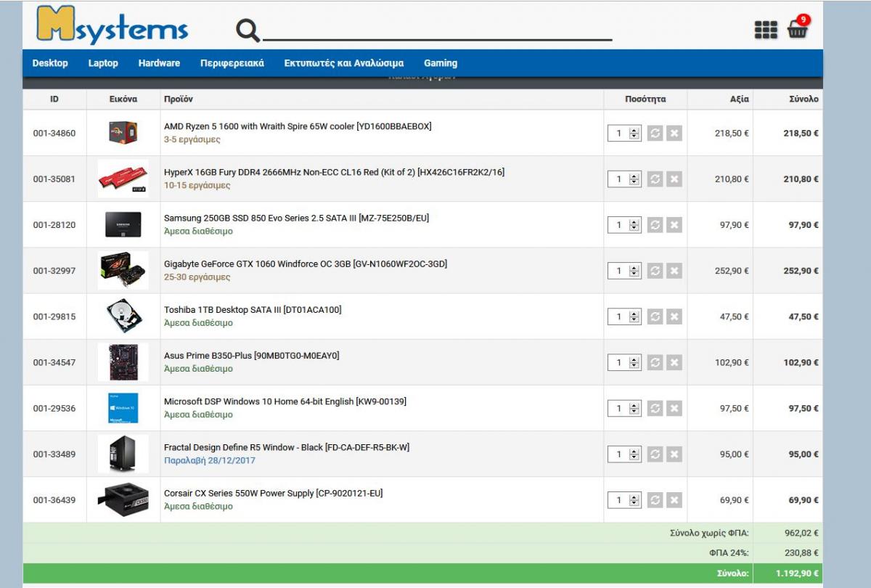Open the Περιφερειακά menu
Screen dimensions: 871x588
[232, 63]
